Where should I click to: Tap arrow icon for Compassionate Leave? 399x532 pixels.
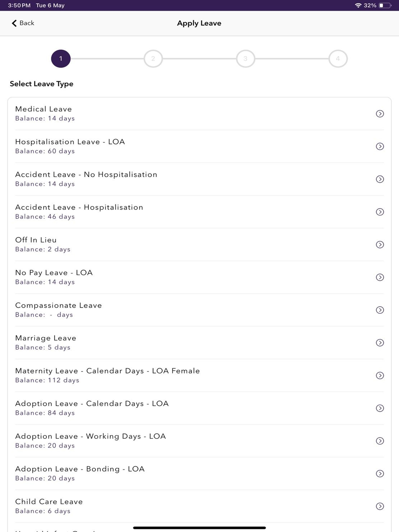pos(380,310)
